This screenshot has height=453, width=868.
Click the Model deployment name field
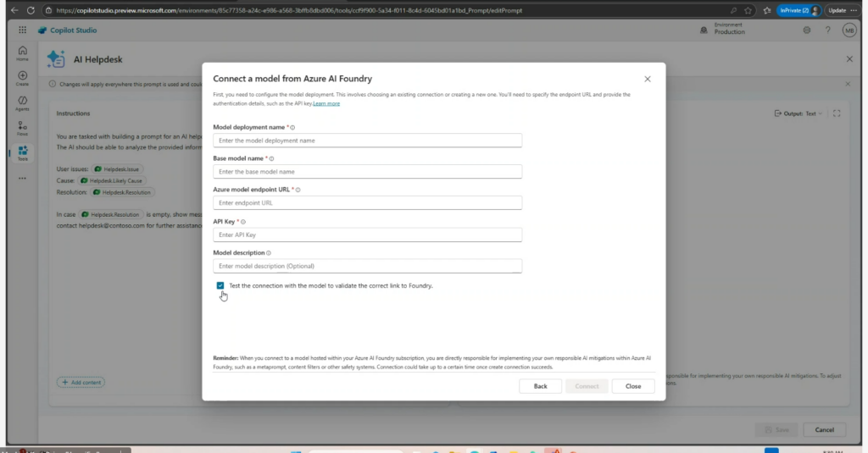(367, 141)
